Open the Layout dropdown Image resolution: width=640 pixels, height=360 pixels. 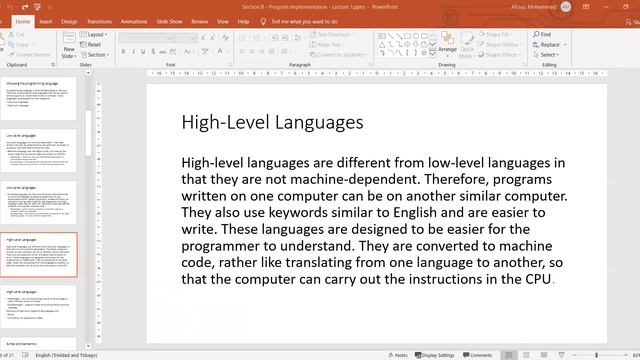tap(94, 35)
